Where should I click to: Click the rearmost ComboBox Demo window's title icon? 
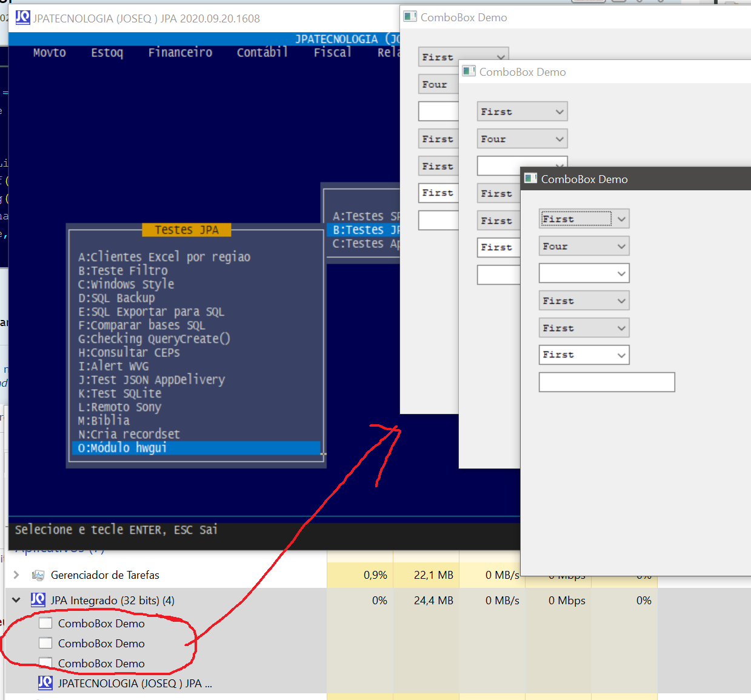pyautogui.click(x=410, y=17)
